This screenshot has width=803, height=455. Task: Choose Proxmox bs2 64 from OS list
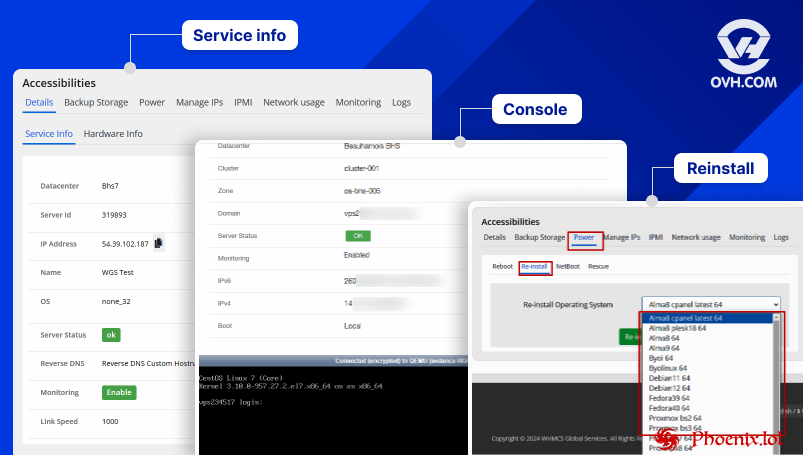(675, 418)
